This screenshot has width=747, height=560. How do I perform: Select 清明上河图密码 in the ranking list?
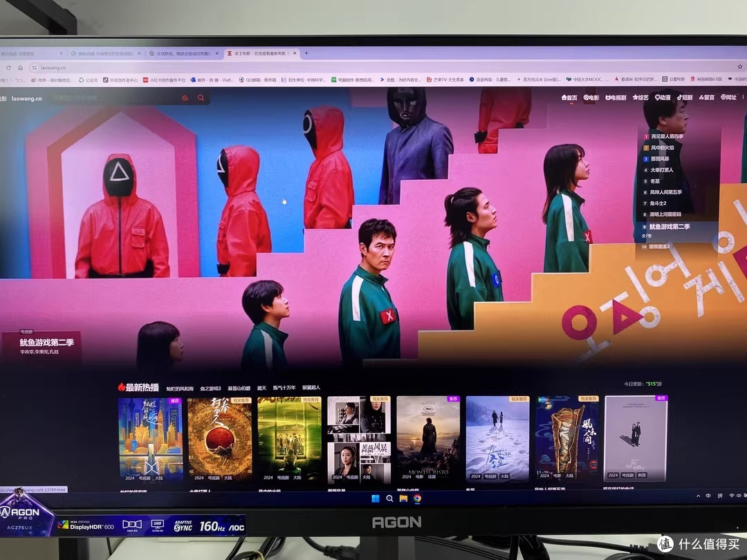[x=665, y=214]
